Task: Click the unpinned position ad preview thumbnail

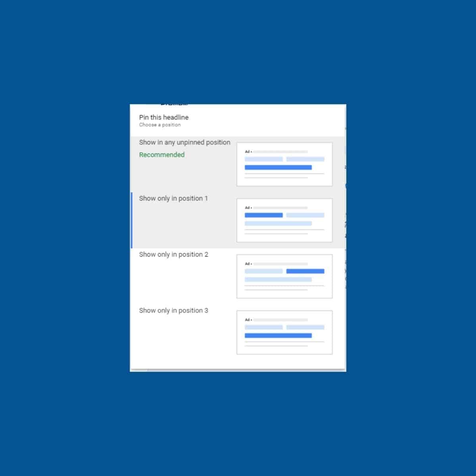Action: (x=284, y=164)
